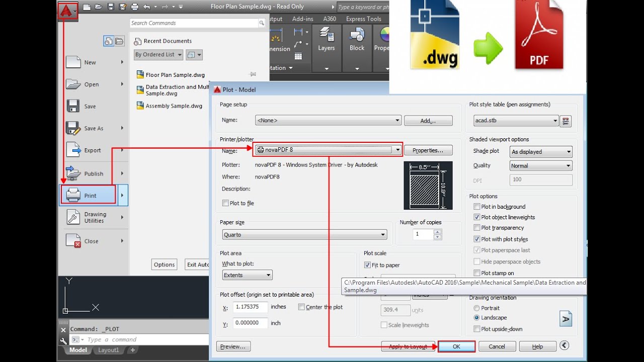Click the Open folder icon in quick access toolbar
Viewport: 644px width, 362px height.
(99, 7)
